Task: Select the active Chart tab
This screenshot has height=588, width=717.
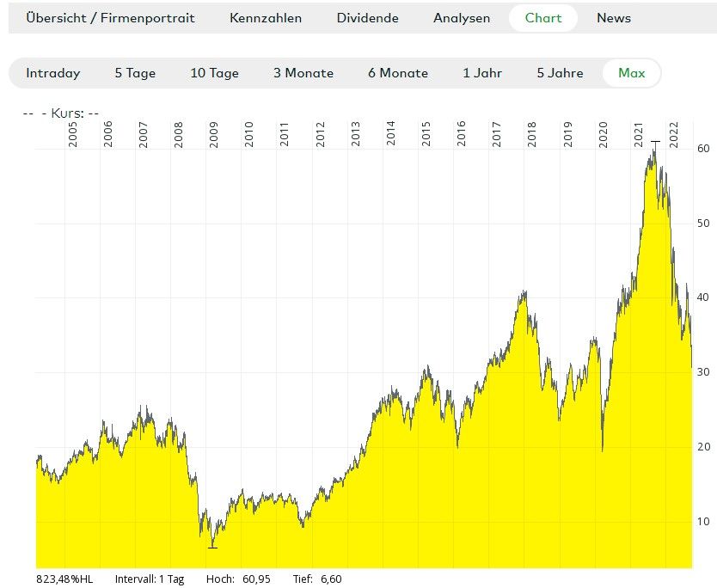Action: (x=543, y=18)
